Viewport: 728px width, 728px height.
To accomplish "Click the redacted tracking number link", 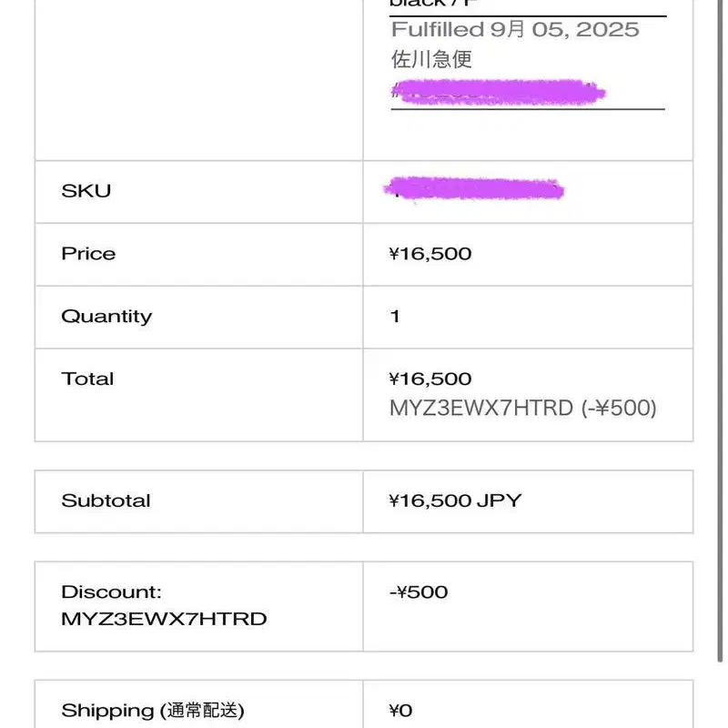I will click(499, 92).
